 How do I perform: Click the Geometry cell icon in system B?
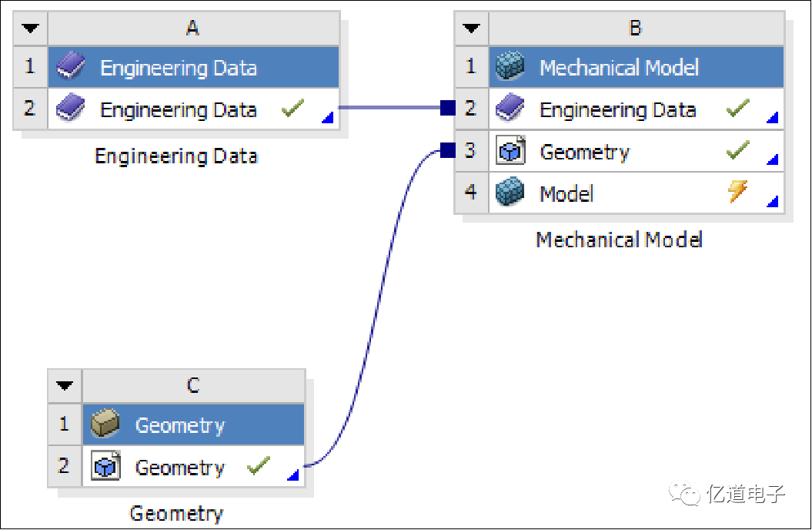click(510, 151)
